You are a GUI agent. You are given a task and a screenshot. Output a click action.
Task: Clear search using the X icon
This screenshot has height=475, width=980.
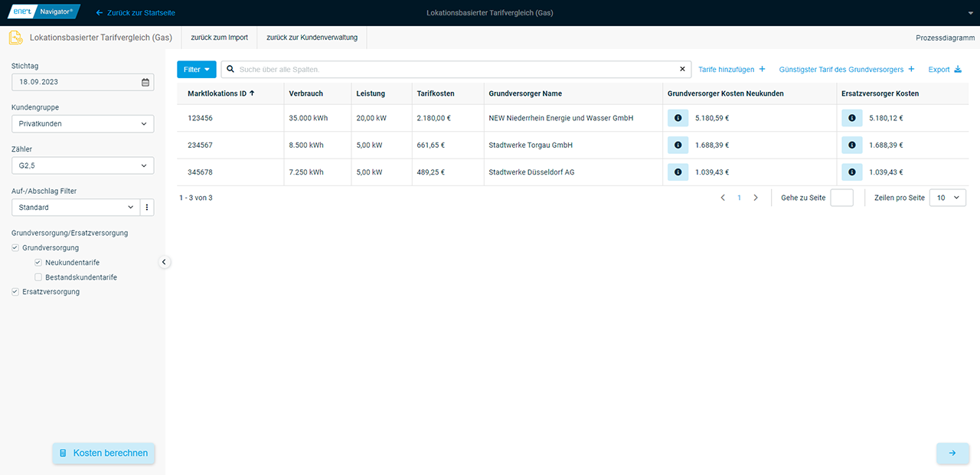(x=682, y=70)
